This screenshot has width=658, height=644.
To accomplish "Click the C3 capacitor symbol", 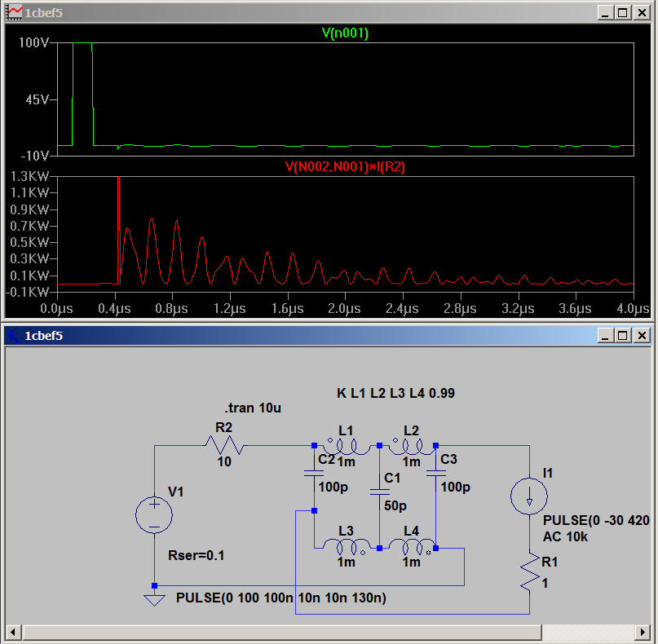I will (435, 473).
